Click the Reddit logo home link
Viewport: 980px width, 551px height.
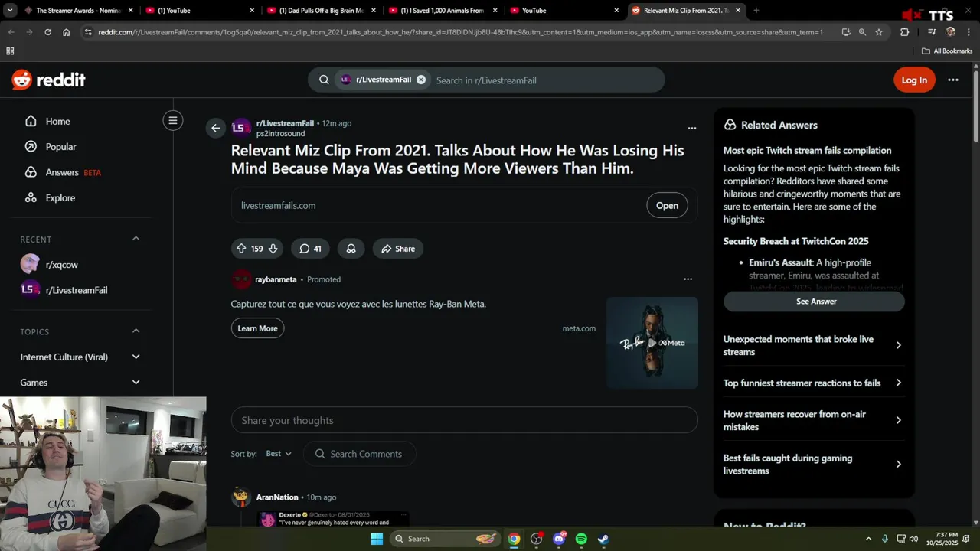point(49,80)
